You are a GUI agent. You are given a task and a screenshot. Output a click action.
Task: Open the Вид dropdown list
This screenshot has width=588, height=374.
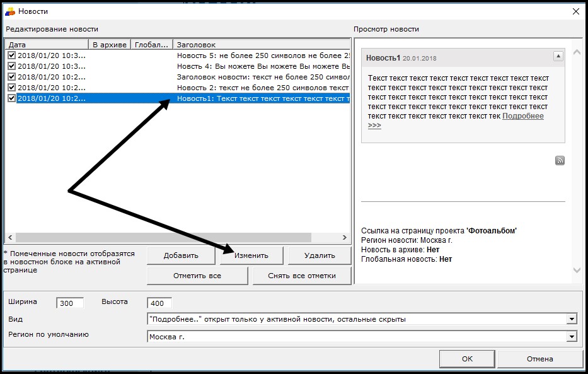point(572,319)
